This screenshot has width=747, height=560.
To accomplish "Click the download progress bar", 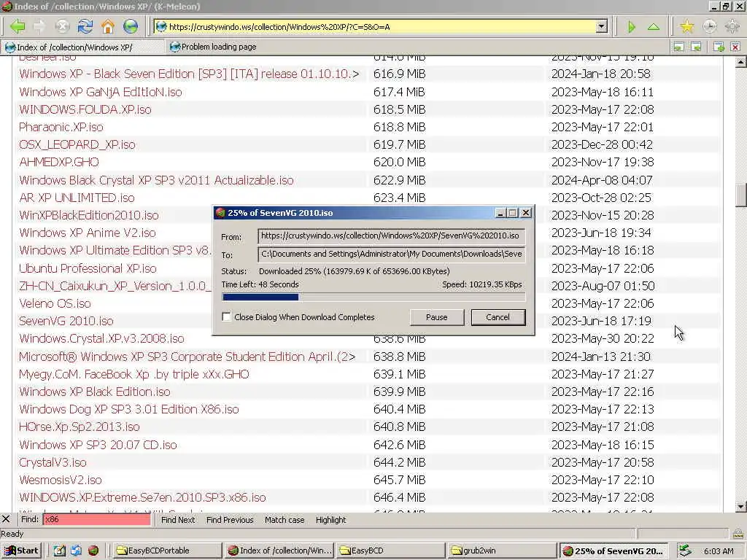I will pyautogui.click(x=373, y=297).
